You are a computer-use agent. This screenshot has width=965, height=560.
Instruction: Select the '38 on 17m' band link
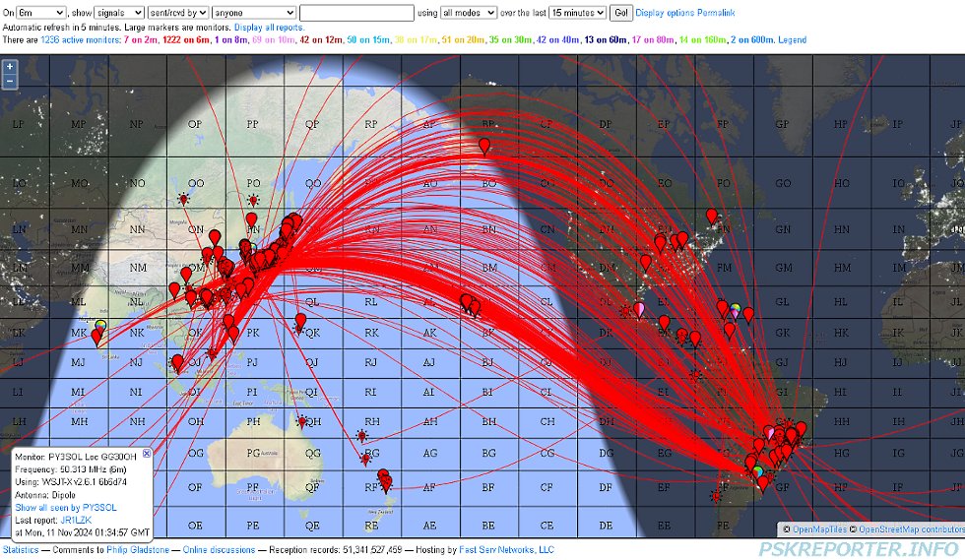point(416,39)
